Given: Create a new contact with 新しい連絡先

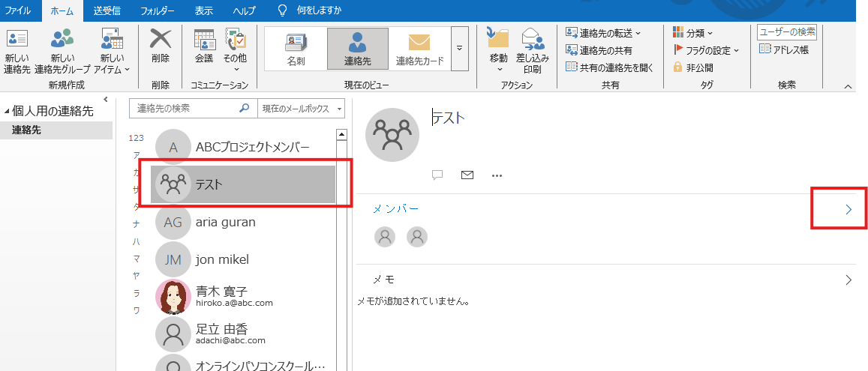Looking at the screenshot, I should pyautogui.click(x=17, y=52).
